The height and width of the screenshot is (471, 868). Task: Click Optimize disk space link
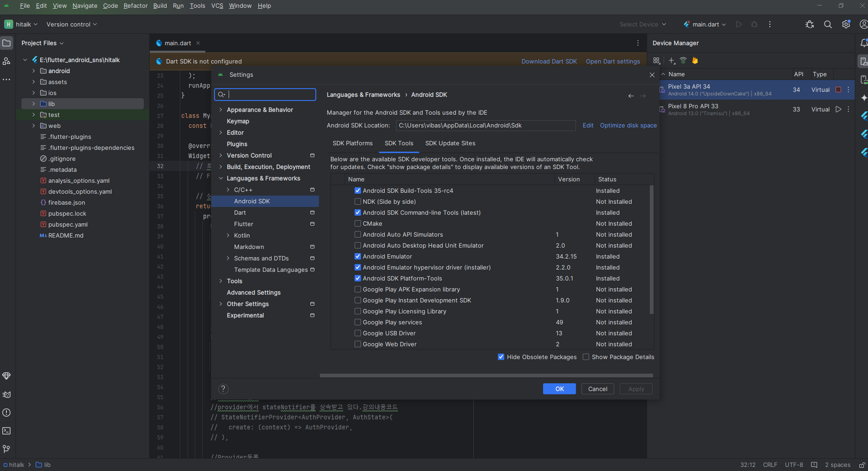coord(628,125)
